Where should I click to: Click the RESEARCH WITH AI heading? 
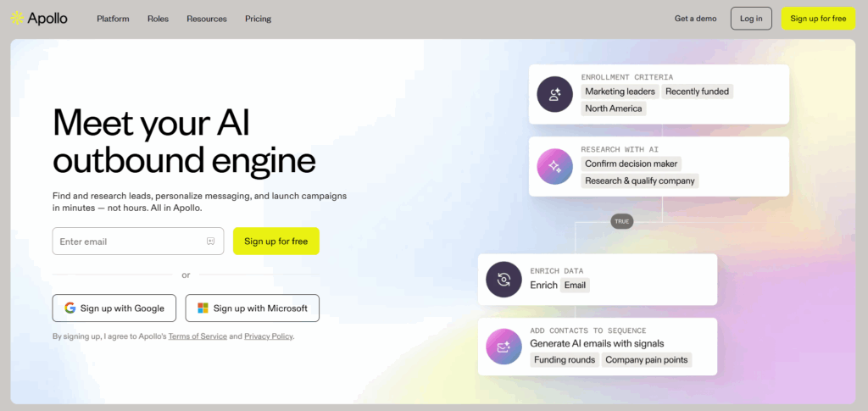(x=620, y=149)
